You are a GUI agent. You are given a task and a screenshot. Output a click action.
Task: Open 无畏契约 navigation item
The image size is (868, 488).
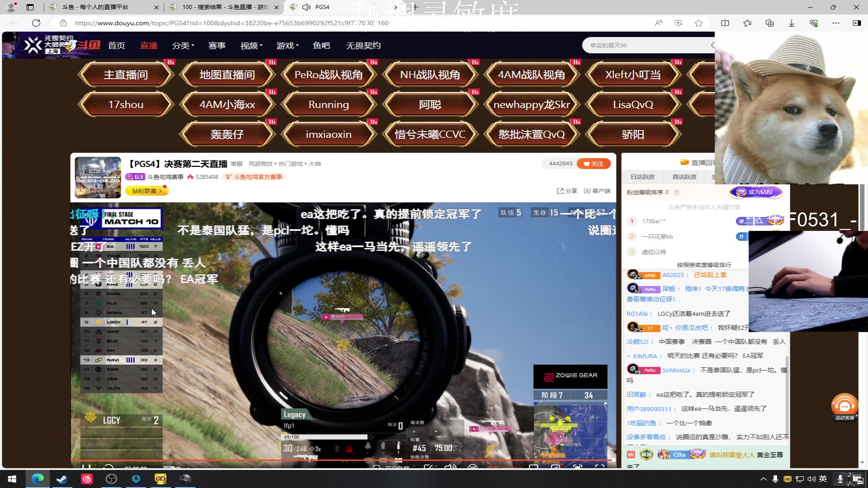pyautogui.click(x=363, y=46)
